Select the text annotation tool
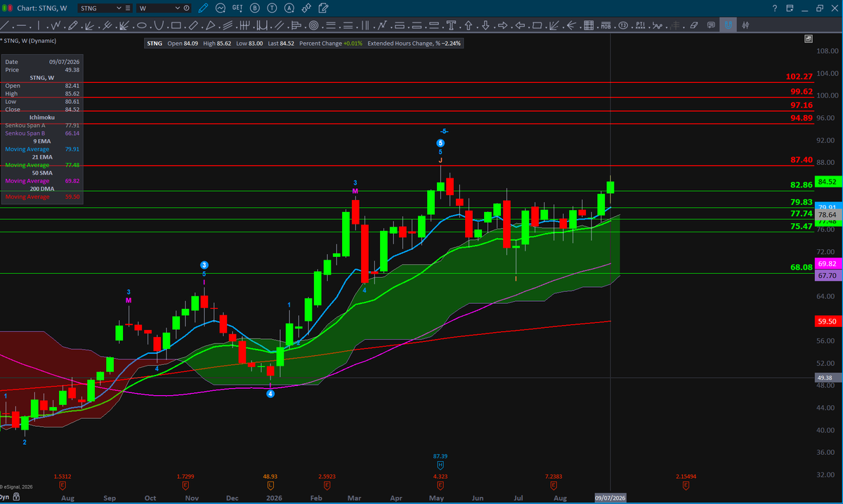 (x=451, y=25)
